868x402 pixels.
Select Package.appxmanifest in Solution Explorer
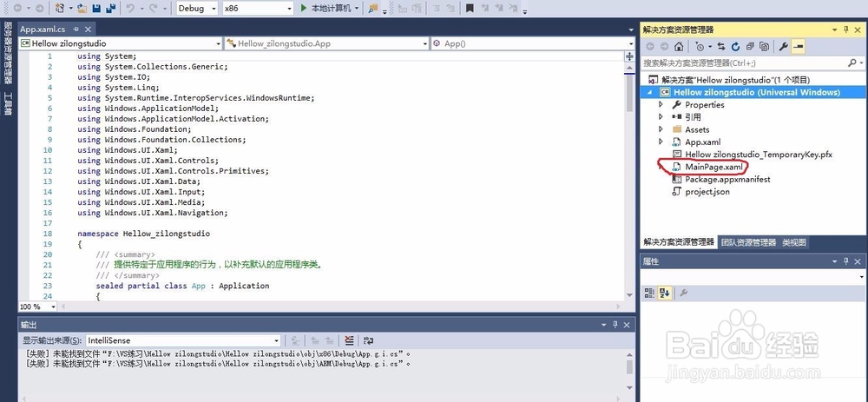click(727, 180)
